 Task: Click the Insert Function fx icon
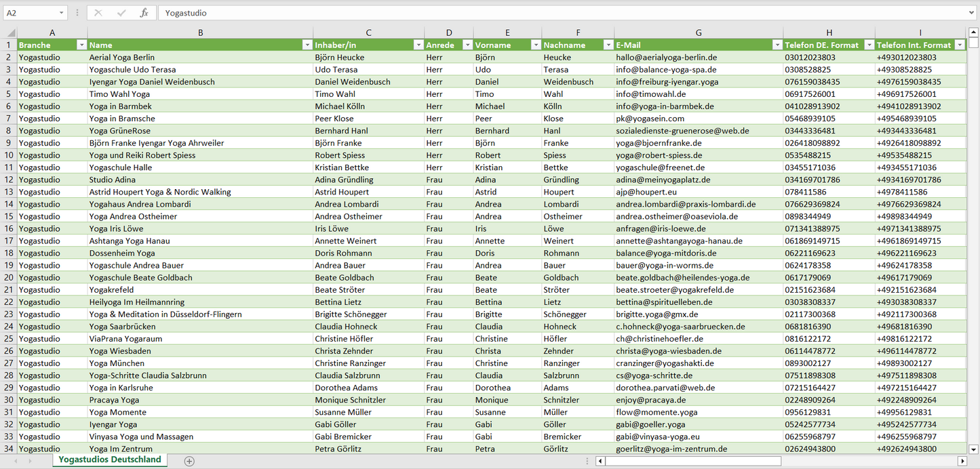click(144, 13)
